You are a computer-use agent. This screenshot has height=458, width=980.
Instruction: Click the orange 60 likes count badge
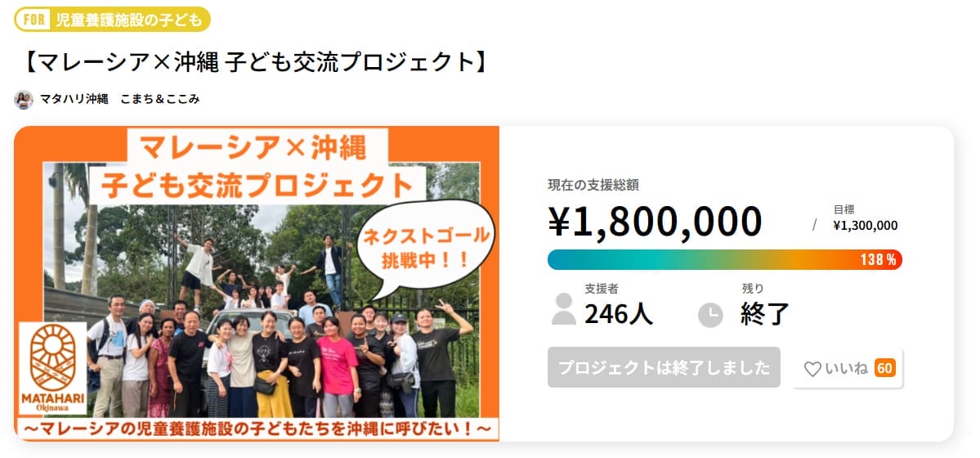point(884,368)
